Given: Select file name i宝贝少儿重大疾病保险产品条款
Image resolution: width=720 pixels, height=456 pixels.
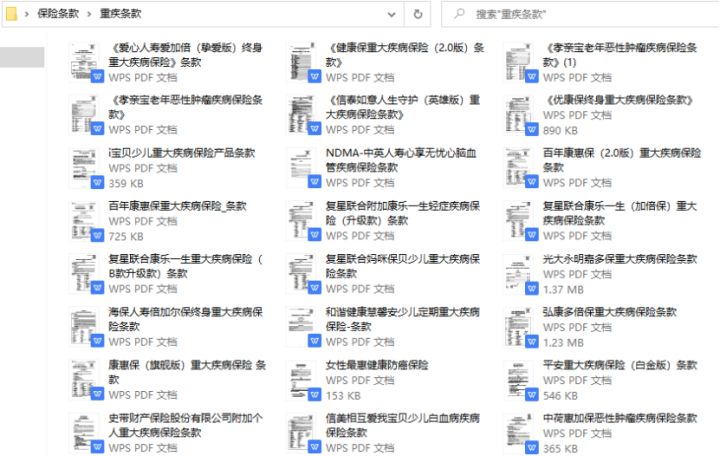Looking at the screenshot, I should pyautogui.click(x=182, y=153).
